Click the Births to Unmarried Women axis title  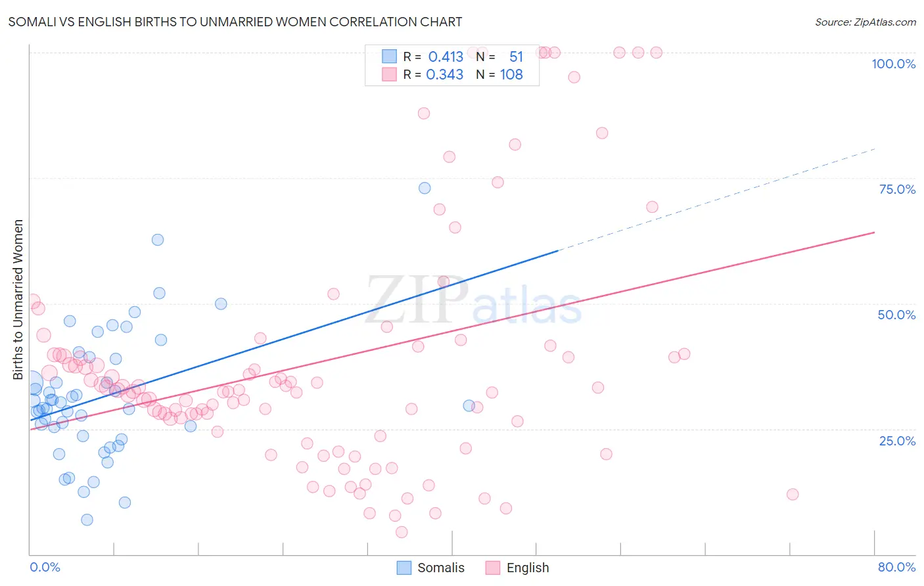[x=18, y=300]
